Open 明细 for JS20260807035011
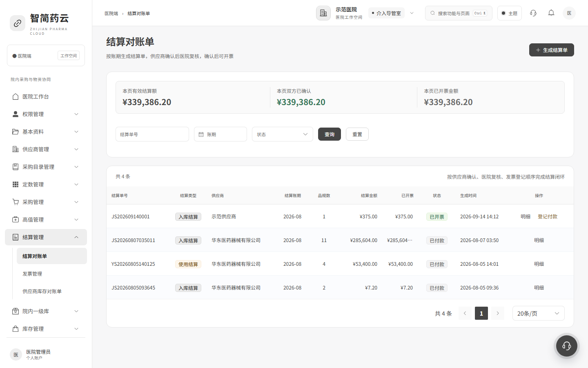The height and width of the screenshot is (368, 588). 539,240
